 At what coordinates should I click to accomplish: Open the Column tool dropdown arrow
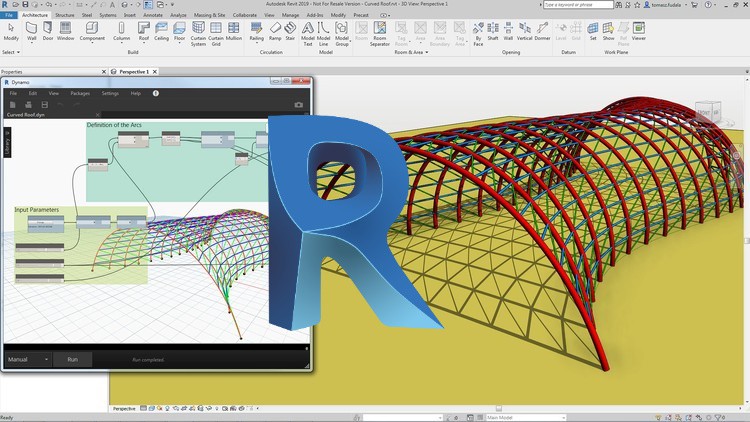click(x=121, y=43)
